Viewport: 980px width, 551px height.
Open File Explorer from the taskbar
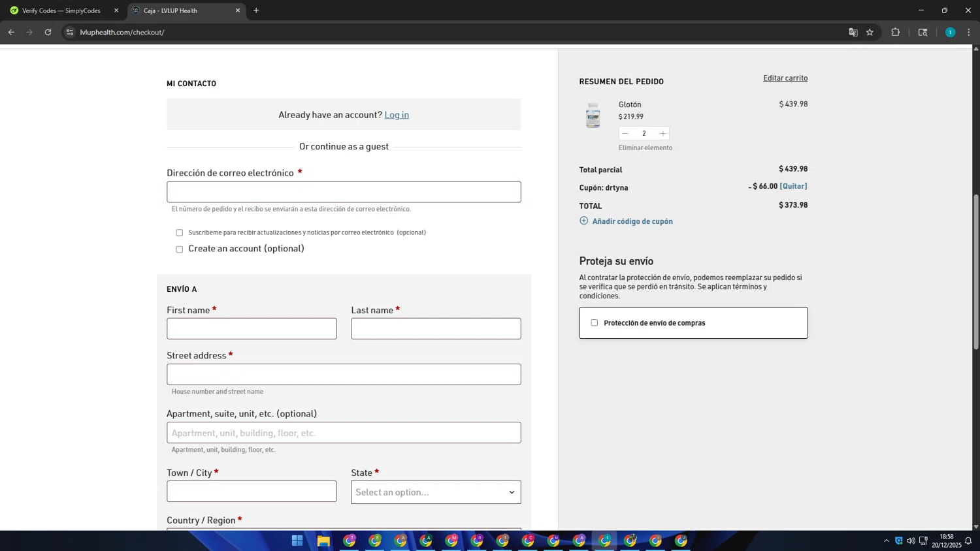coord(323,541)
